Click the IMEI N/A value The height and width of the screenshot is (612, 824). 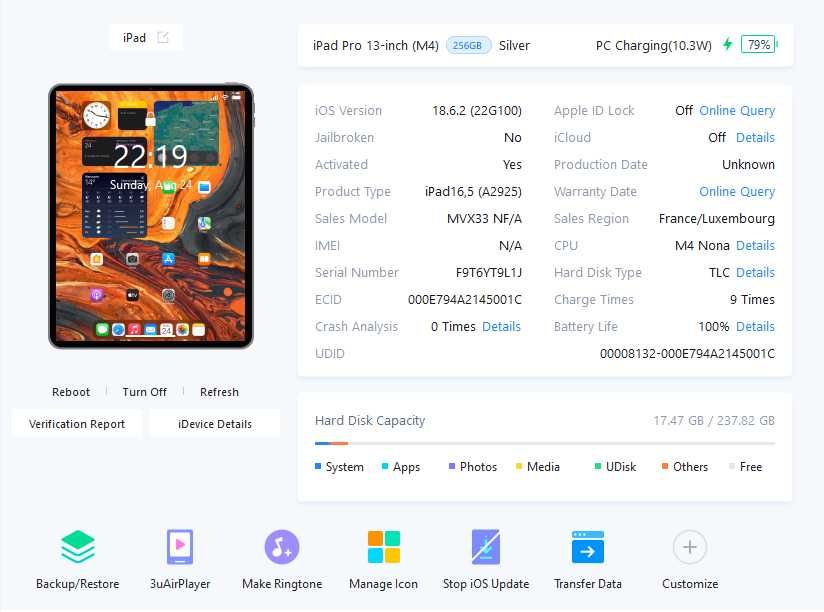[x=510, y=245]
